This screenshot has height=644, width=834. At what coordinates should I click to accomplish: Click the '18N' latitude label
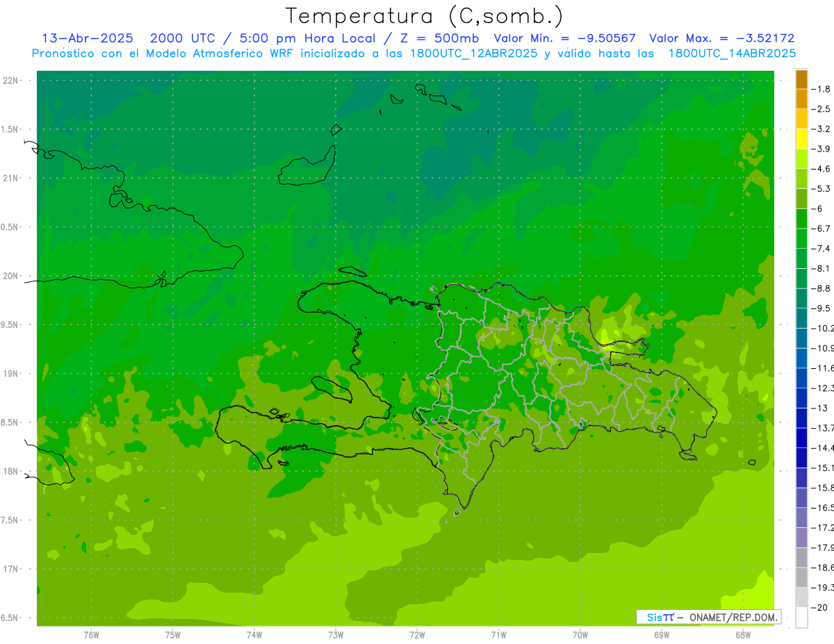11,472
